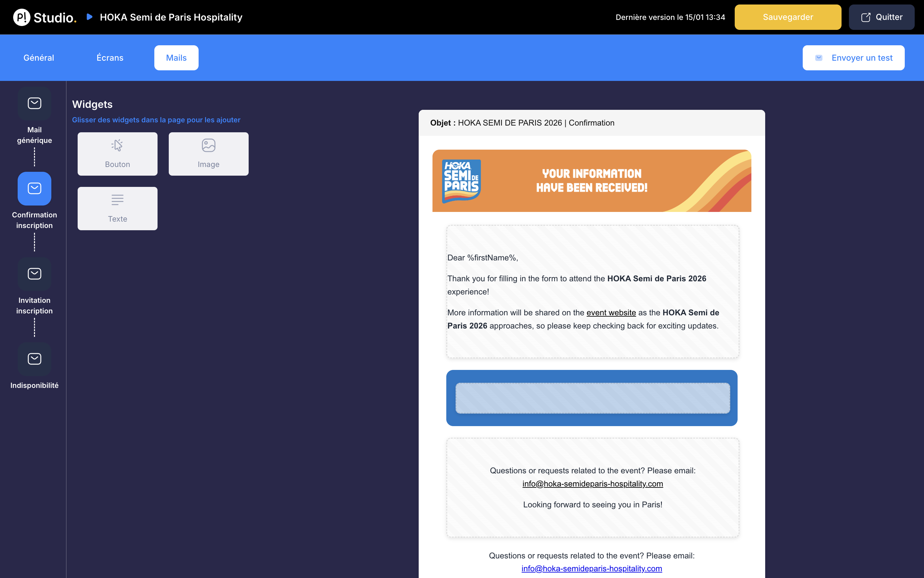This screenshot has width=924, height=578.
Task: Click the external-link icon in Quitter
Action: click(x=866, y=17)
